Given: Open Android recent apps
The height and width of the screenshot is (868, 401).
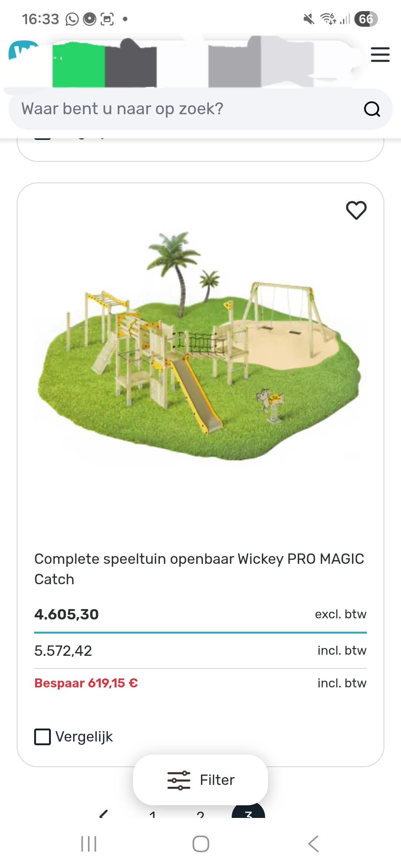Looking at the screenshot, I should click(x=89, y=844).
